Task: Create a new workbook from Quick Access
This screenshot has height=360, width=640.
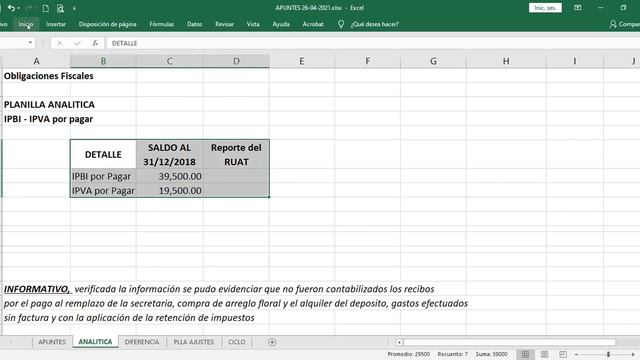Action: [x=46, y=8]
